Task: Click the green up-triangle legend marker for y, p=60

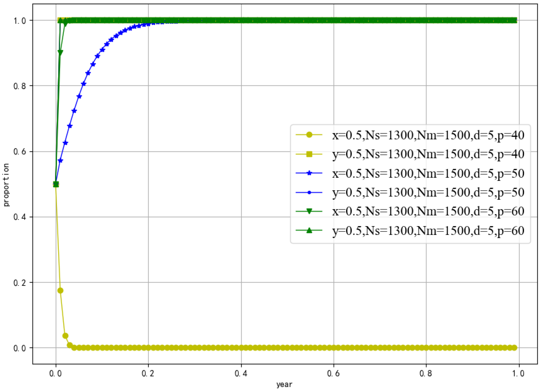Action: (x=309, y=230)
